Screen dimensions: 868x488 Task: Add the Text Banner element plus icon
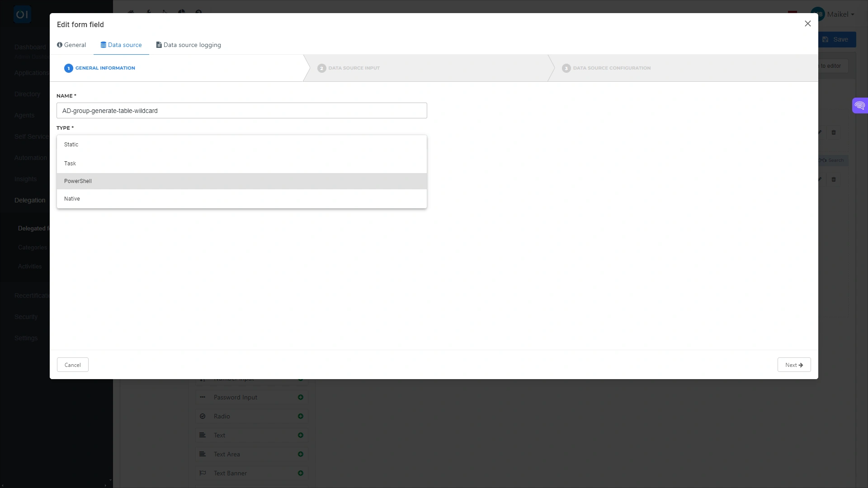point(301,473)
